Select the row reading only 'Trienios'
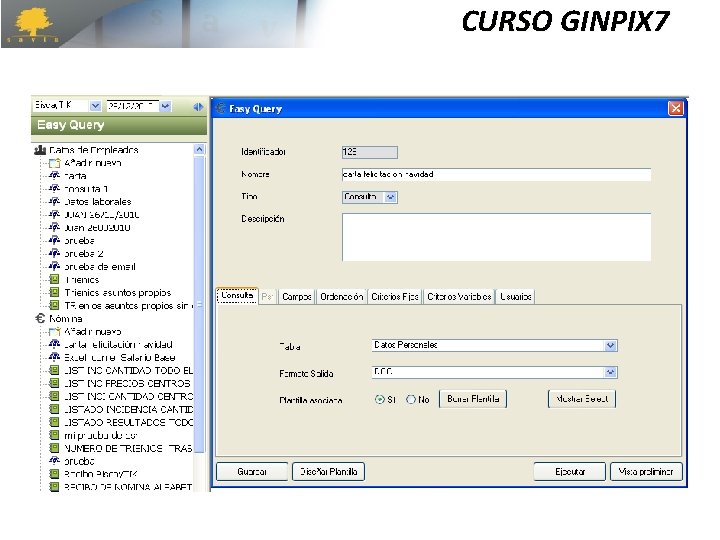The width and height of the screenshot is (720, 540). click(x=82, y=280)
